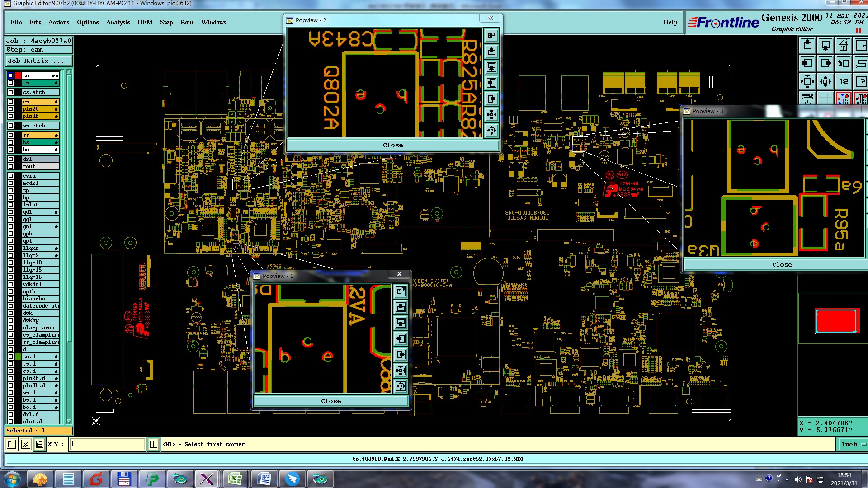Click the pan up icon
The width and height of the screenshot is (868, 488).
point(807,45)
